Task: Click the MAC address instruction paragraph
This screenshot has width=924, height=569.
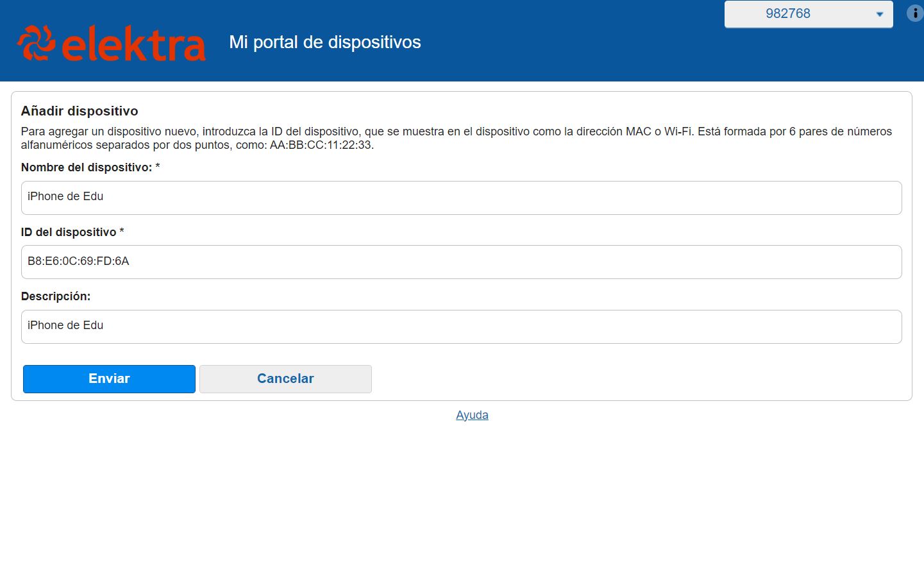Action: click(456, 138)
